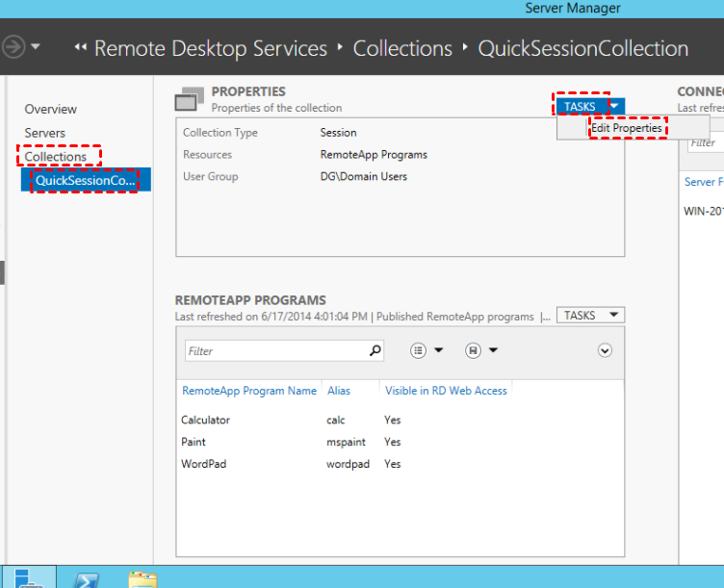This screenshot has height=588, width=724.
Task: Click the forward navigation arrow button
Action: pos(13,47)
